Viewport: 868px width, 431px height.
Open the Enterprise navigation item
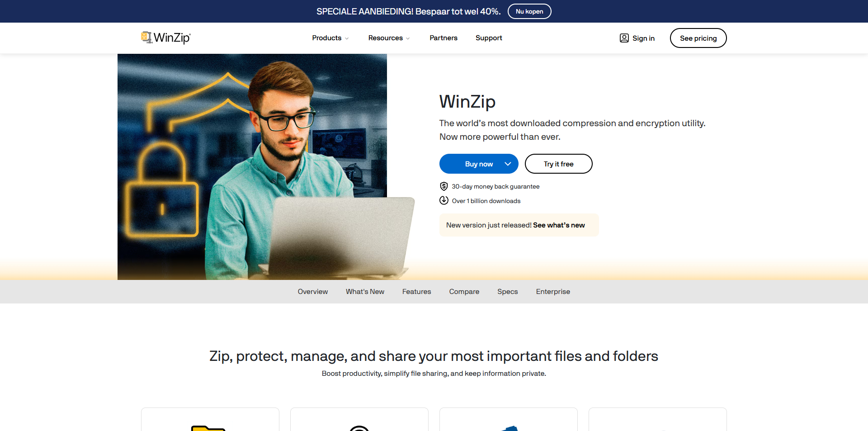point(553,292)
